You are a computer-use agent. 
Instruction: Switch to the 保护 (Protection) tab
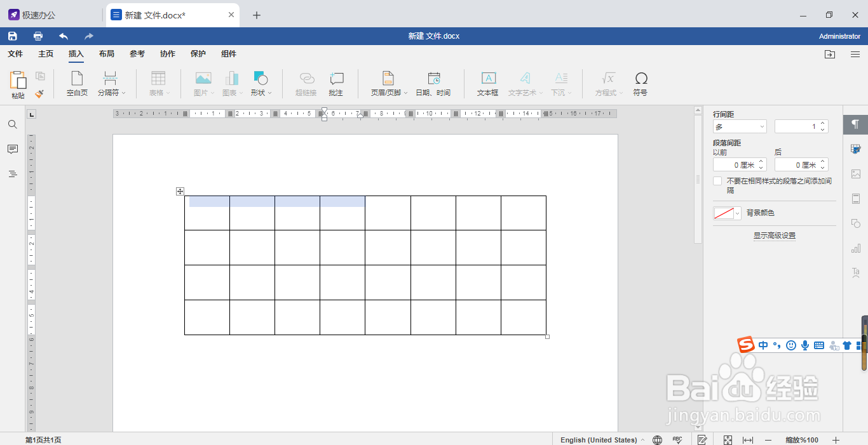pos(198,54)
